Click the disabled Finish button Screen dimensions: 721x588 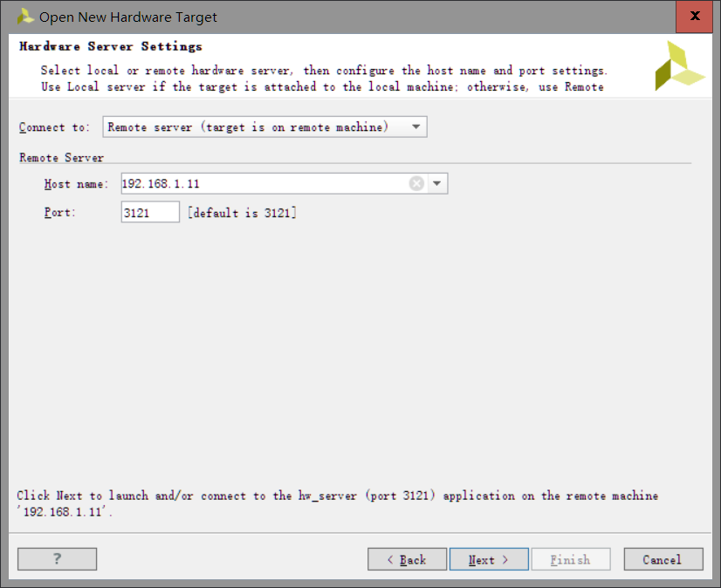coord(571,559)
